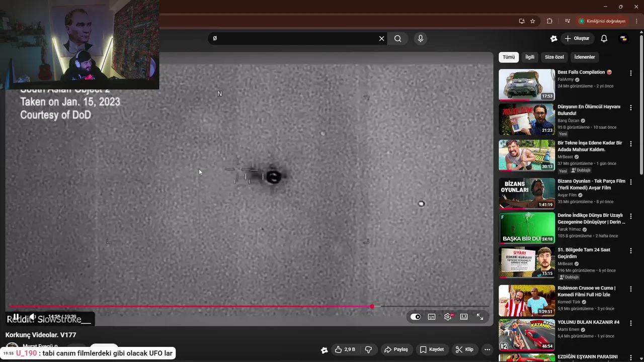This screenshot has width=644, height=362.
Task: Open options for YOLUNU BULAN KAZANIR #4
Action: [x=631, y=323]
